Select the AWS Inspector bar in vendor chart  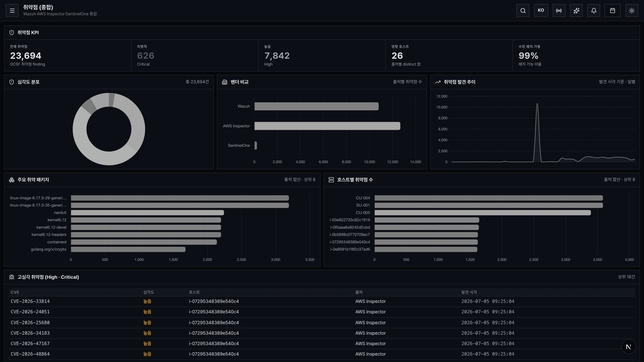327,126
